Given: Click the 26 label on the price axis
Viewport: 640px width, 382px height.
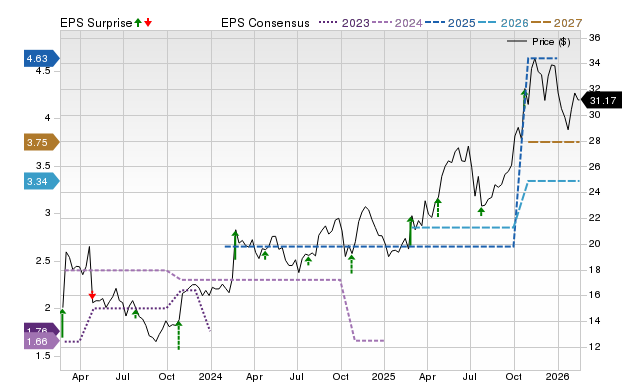Looking at the screenshot, I should coord(594,166).
